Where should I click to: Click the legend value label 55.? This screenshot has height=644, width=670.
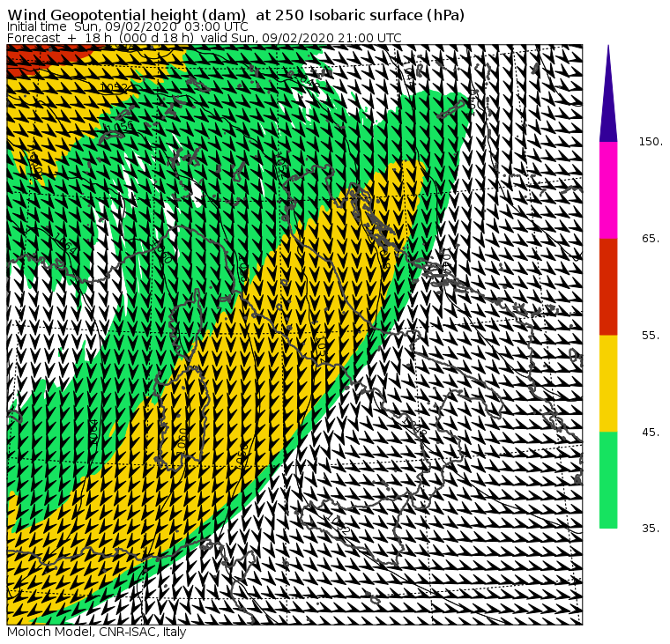point(651,336)
